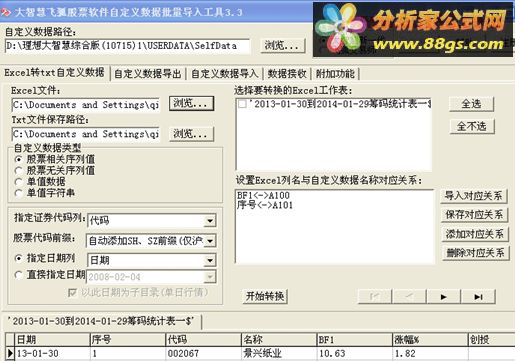Switch to 自定义数据导出 tab

148,74
